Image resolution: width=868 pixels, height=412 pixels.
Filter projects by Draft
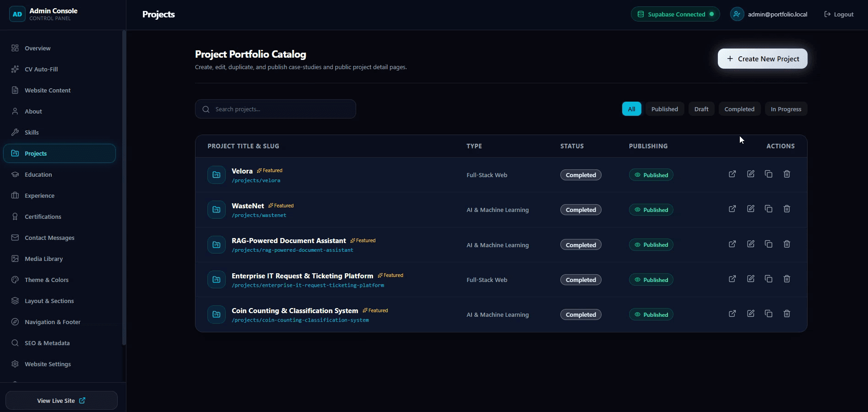pos(701,109)
